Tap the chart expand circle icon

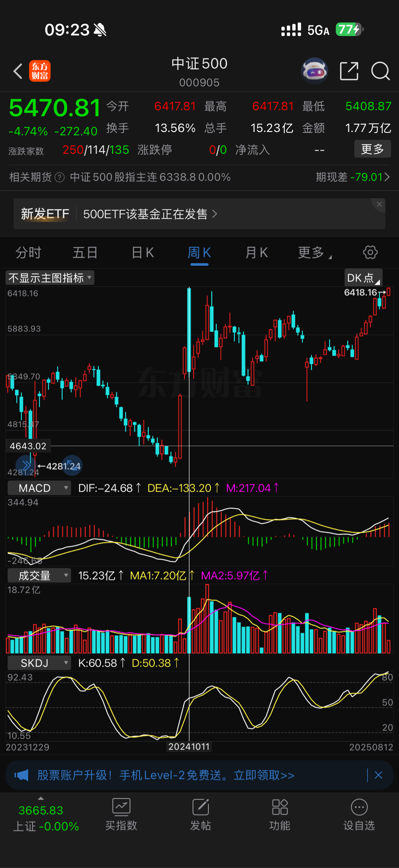point(72,465)
